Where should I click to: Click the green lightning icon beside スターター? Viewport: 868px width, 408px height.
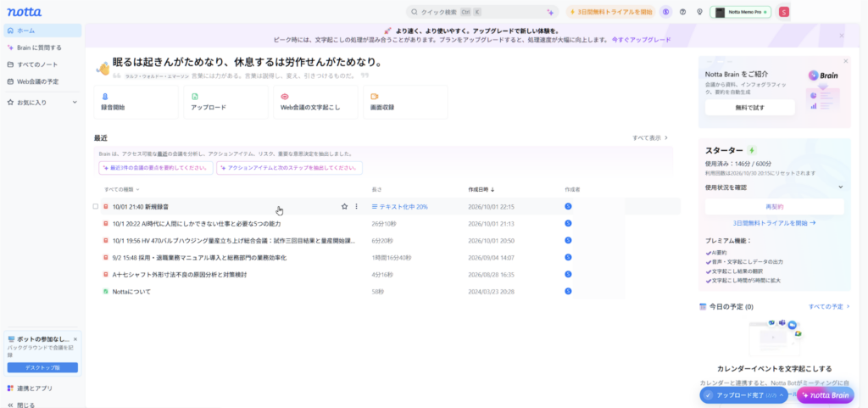(751, 150)
